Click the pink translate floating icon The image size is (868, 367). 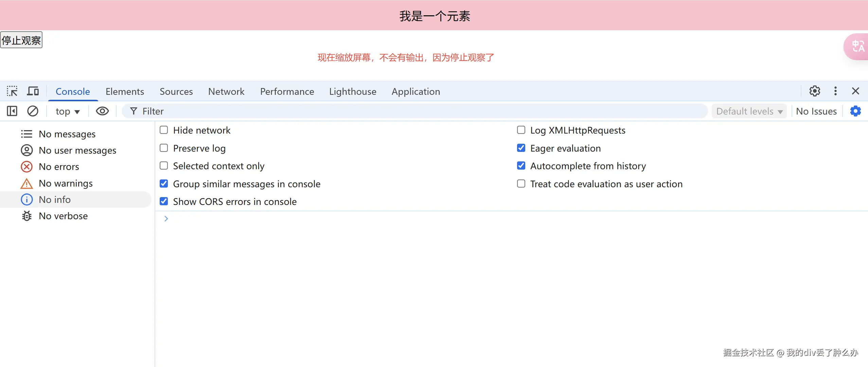(857, 47)
